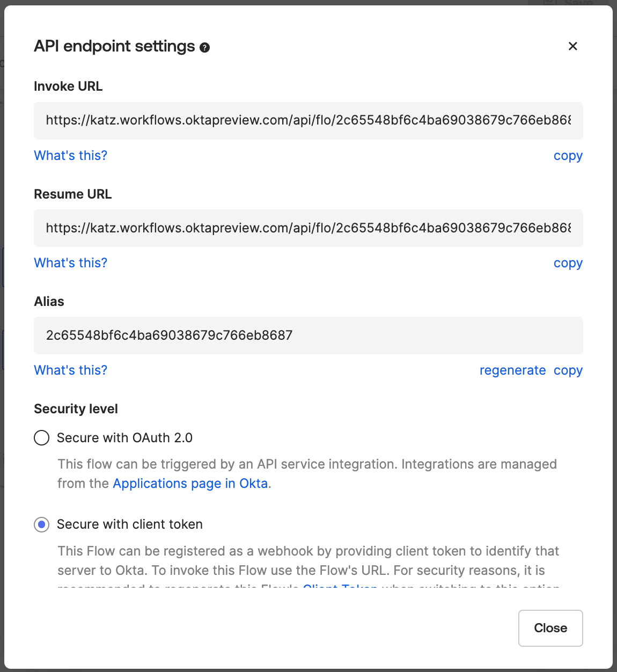The width and height of the screenshot is (617, 672).
Task: Open "What's this?" under Alias
Action: (71, 370)
